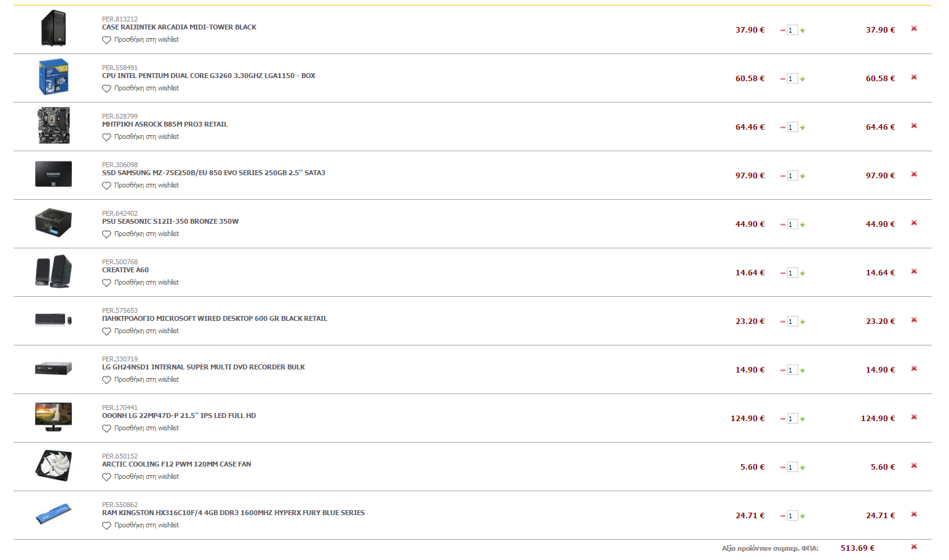Image resolution: width=949 pixels, height=560 pixels.
Task: Delete the Seasonic S12II-350 PSU from cart
Action: click(x=914, y=223)
